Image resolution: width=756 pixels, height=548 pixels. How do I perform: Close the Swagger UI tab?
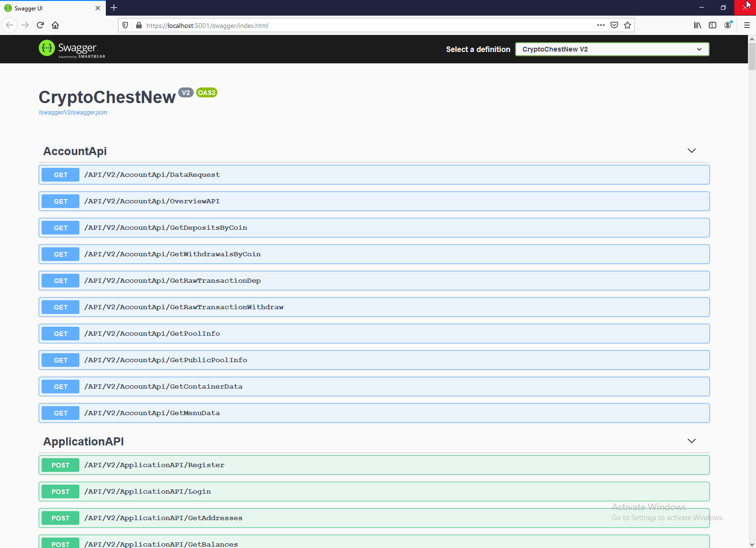[x=98, y=8]
